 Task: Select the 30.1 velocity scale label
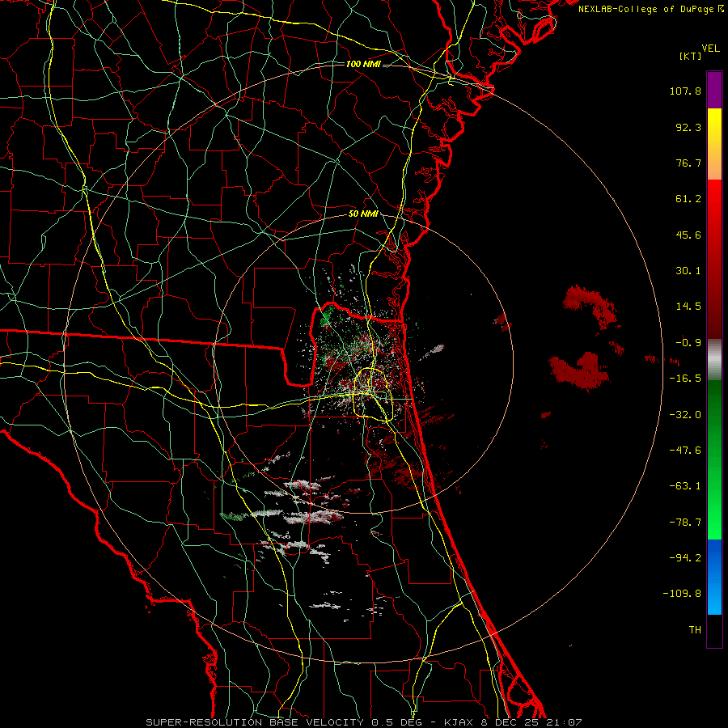(x=688, y=271)
